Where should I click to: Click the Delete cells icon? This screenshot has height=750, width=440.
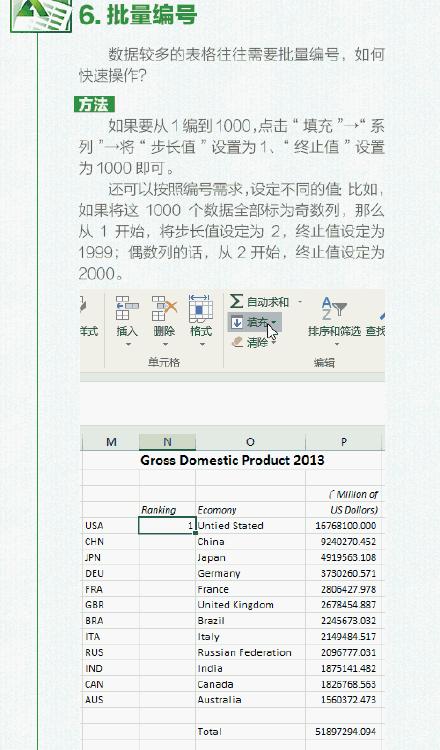pyautogui.click(x=164, y=308)
